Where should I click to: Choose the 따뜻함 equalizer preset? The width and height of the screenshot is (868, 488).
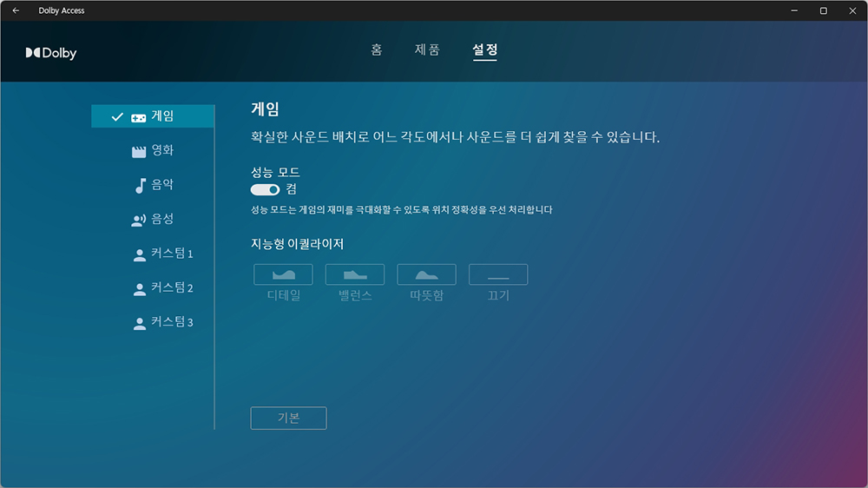pyautogui.click(x=427, y=274)
